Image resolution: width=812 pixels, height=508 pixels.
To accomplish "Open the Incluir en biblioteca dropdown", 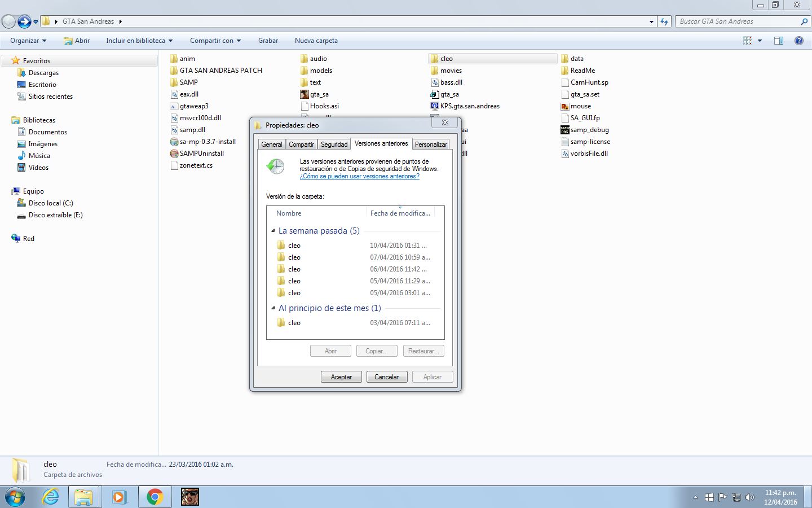I will click(139, 41).
